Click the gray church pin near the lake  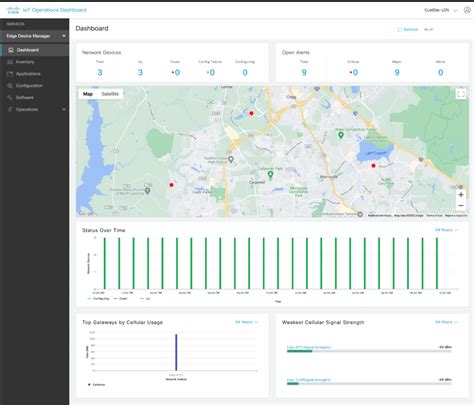147,191
